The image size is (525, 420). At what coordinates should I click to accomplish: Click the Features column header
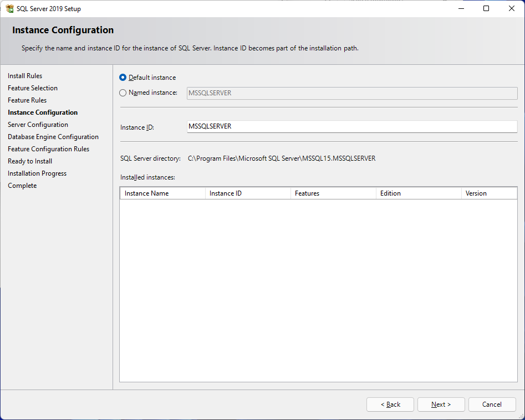pos(333,193)
